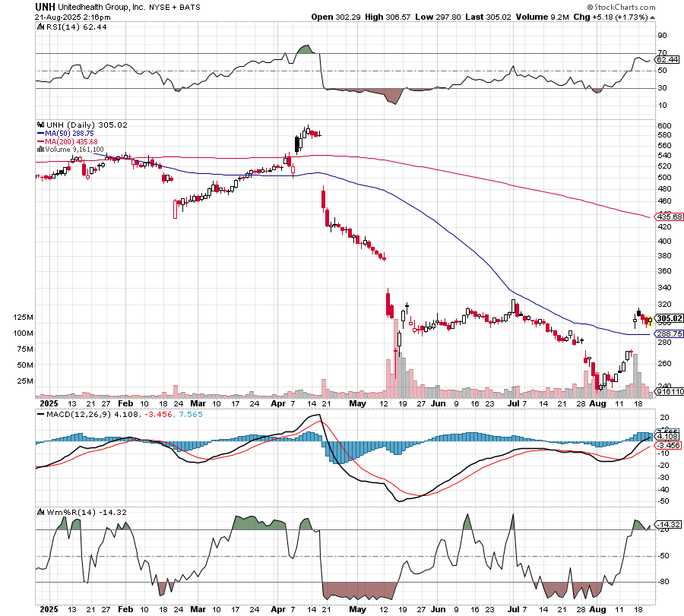Click the indicator icon beside Wm%R(14)
The image size is (684, 616).
pos(40,512)
